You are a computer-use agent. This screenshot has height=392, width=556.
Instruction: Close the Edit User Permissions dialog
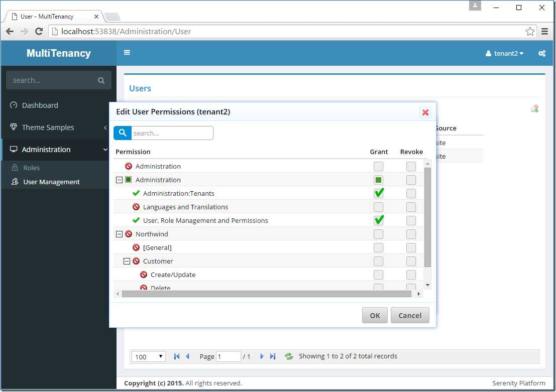click(425, 112)
